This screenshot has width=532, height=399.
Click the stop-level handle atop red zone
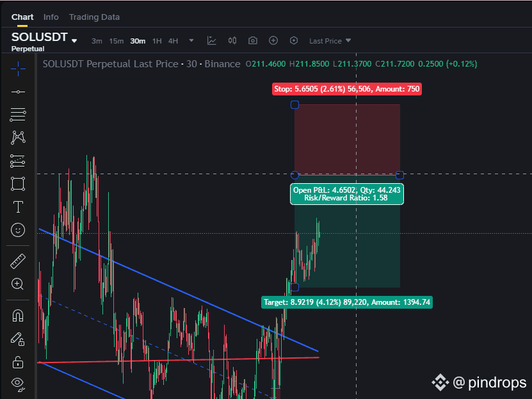click(x=295, y=105)
